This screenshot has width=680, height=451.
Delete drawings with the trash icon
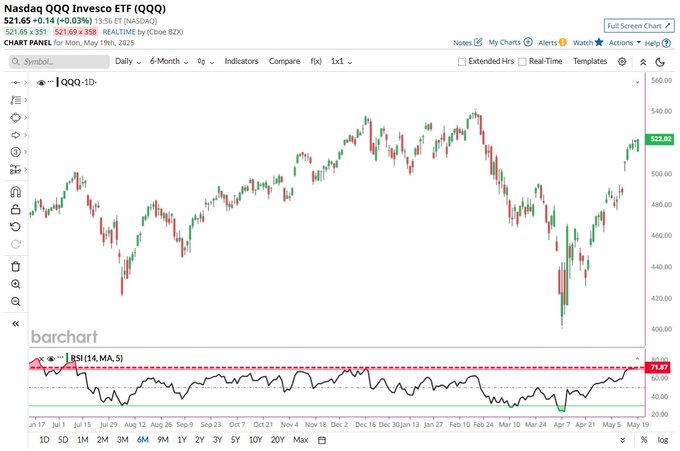16,267
